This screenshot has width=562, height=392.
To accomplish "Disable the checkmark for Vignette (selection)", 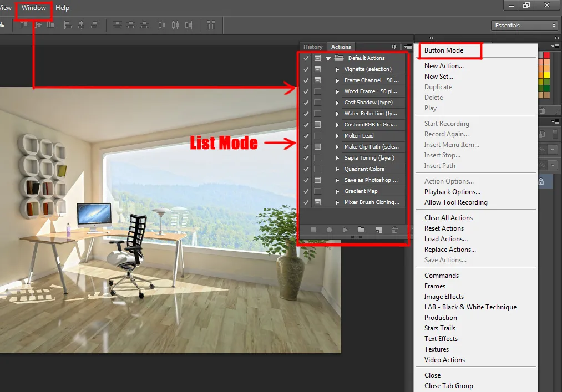I will [306, 69].
